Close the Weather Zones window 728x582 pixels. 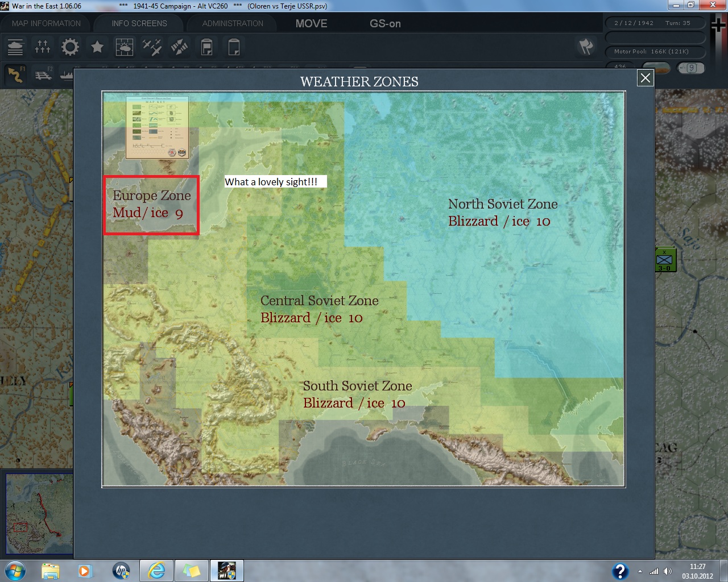pos(646,78)
